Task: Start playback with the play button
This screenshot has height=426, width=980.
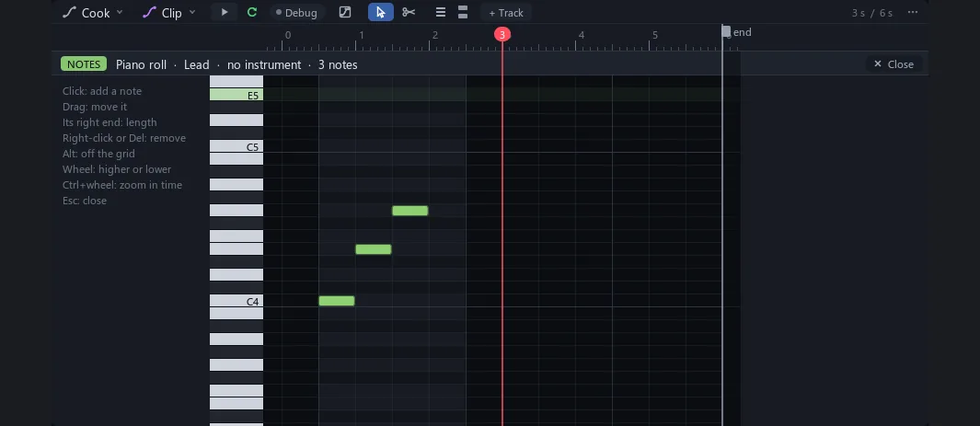Action: pos(225,13)
